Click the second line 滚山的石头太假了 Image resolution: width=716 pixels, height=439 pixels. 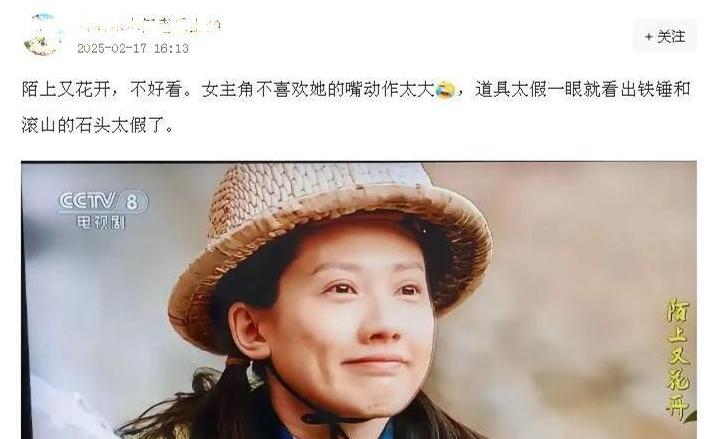97,125
